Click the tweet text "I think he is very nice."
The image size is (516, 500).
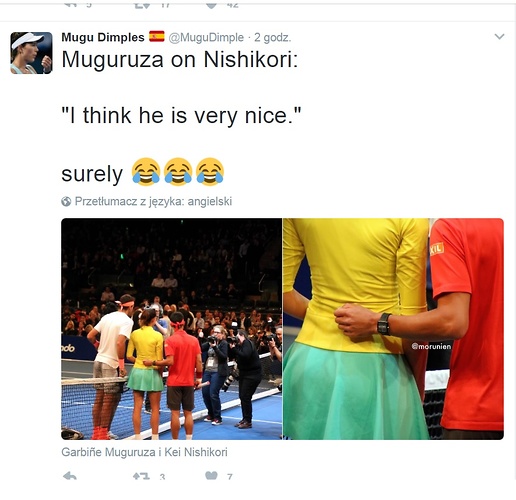(181, 116)
